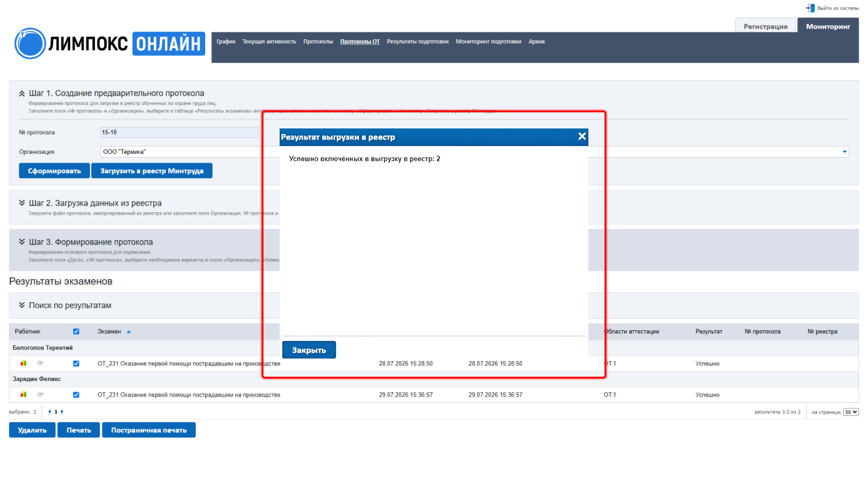
Task: Open the График menu item
Action: point(226,42)
